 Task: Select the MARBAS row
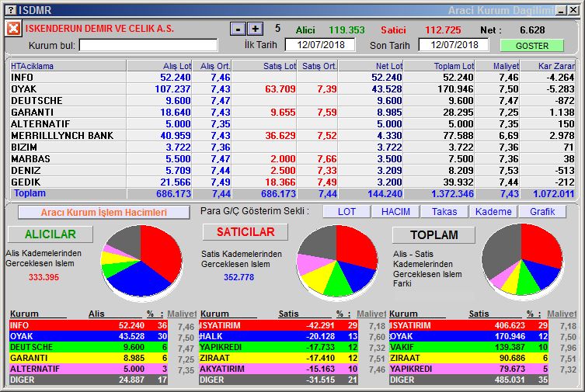click(x=292, y=158)
